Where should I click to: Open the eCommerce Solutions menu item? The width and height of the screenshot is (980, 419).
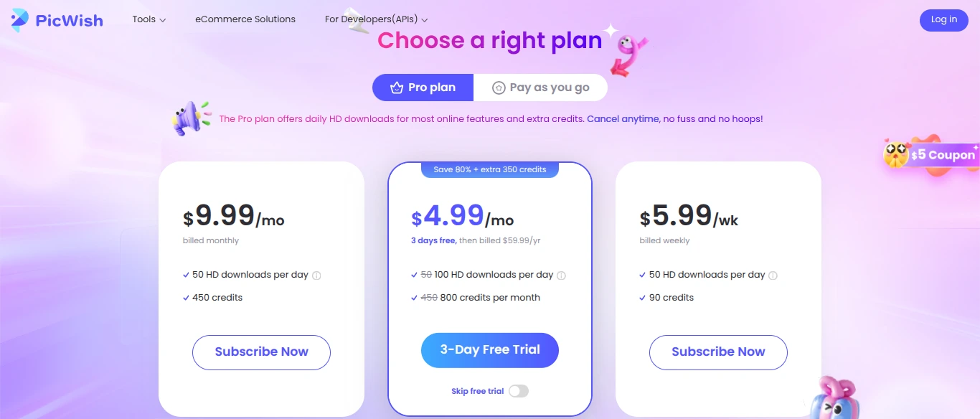[x=245, y=19]
